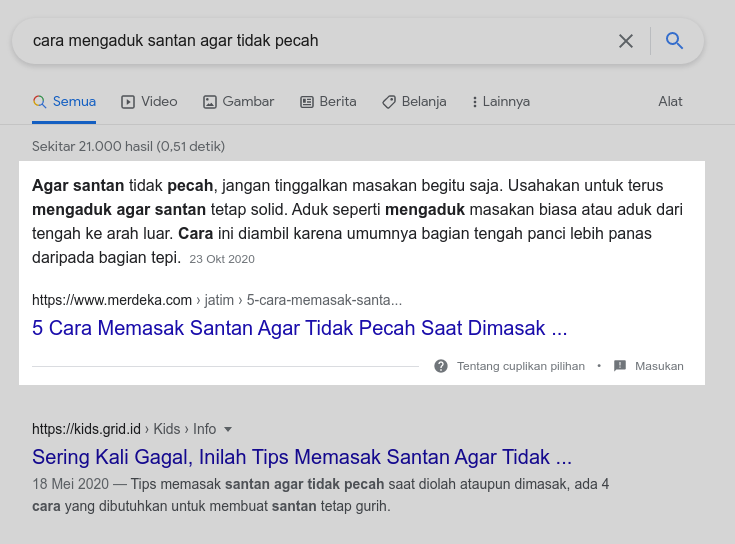Click the Video tab play icon

[x=128, y=102]
